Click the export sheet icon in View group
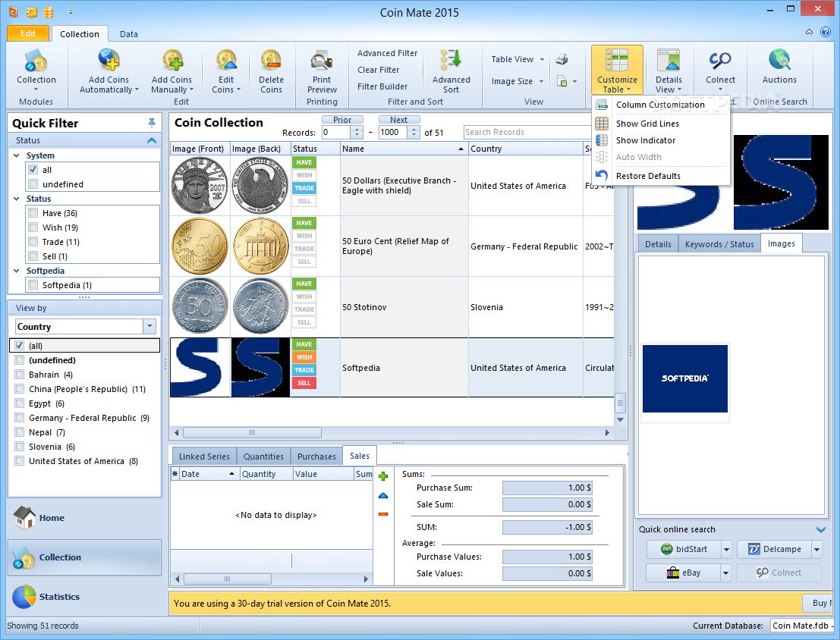 tap(562, 81)
